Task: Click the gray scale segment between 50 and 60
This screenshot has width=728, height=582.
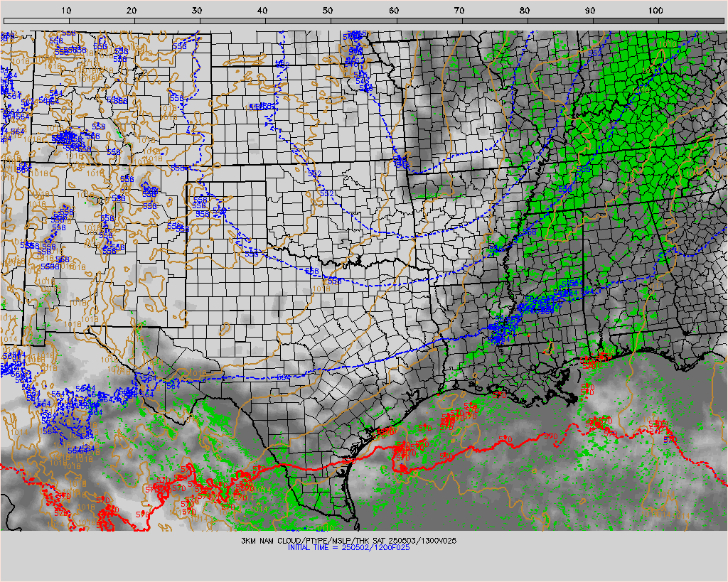Action: coord(364,21)
